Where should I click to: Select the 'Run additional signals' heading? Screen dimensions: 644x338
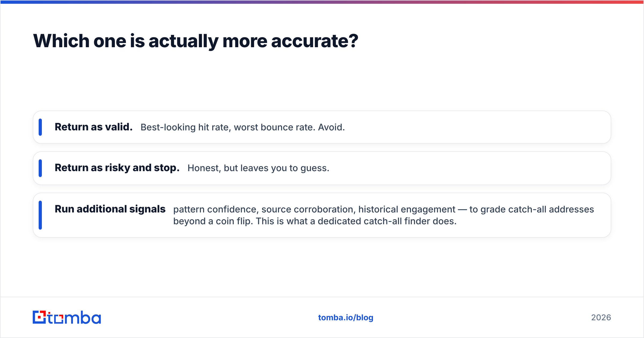[x=110, y=209]
